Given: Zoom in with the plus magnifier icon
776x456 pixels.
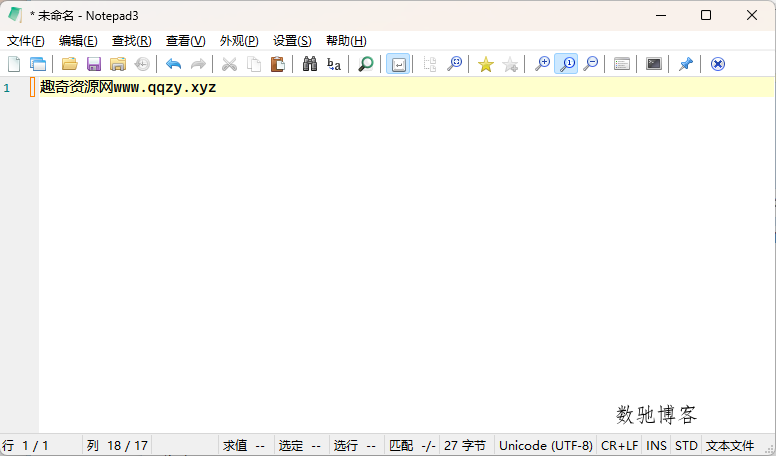Looking at the screenshot, I should pyautogui.click(x=542, y=64).
